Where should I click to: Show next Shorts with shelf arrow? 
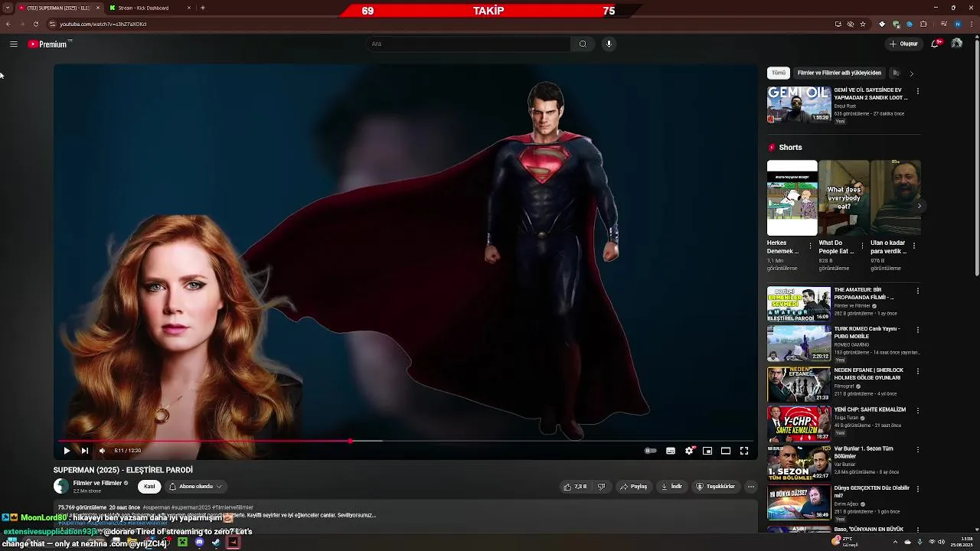[x=919, y=206]
